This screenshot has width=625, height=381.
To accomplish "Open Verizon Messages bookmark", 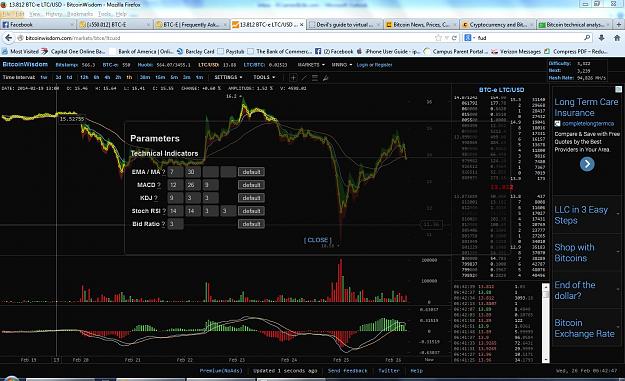I will (x=516, y=51).
